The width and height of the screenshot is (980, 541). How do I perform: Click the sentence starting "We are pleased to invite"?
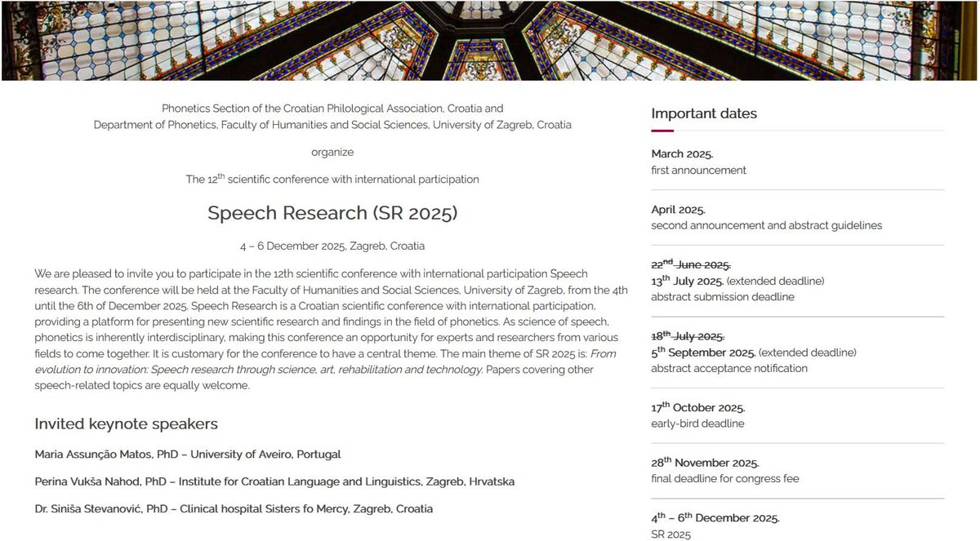311,282
